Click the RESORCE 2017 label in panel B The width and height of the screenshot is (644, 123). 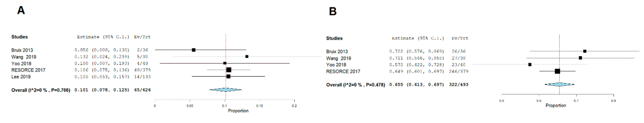coord(343,72)
